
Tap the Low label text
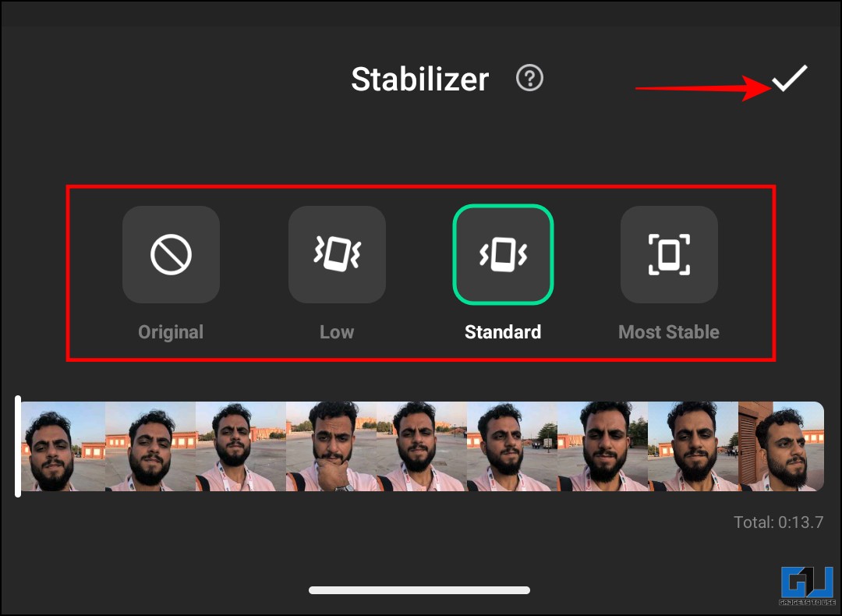click(x=337, y=332)
